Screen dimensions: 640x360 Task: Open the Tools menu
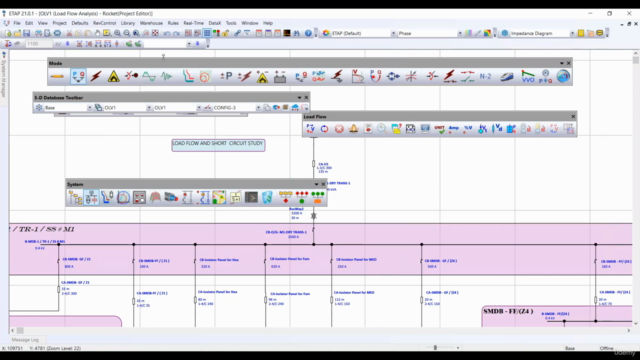click(231, 23)
